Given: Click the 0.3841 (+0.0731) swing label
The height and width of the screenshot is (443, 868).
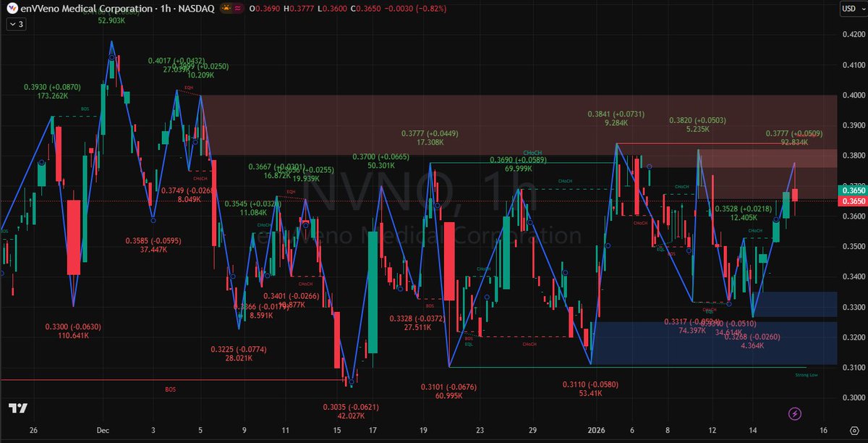Looking at the screenshot, I should click(x=616, y=115).
